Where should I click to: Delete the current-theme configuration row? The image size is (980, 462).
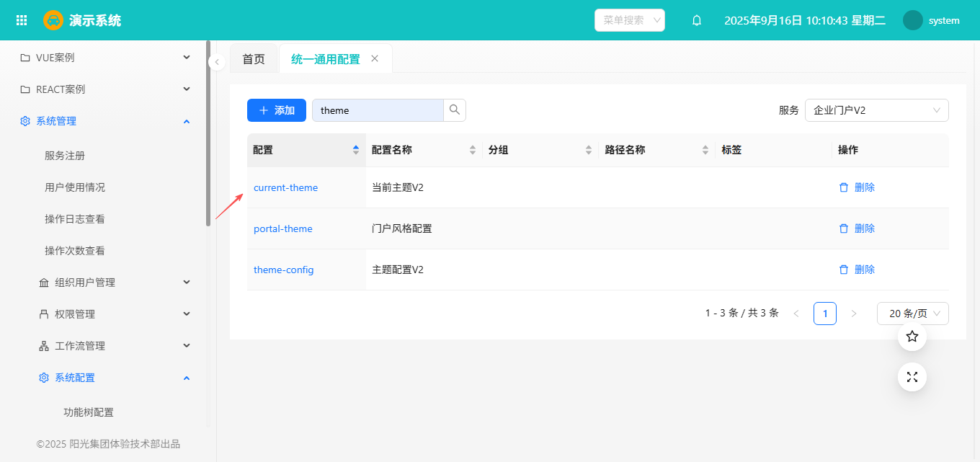[857, 187]
